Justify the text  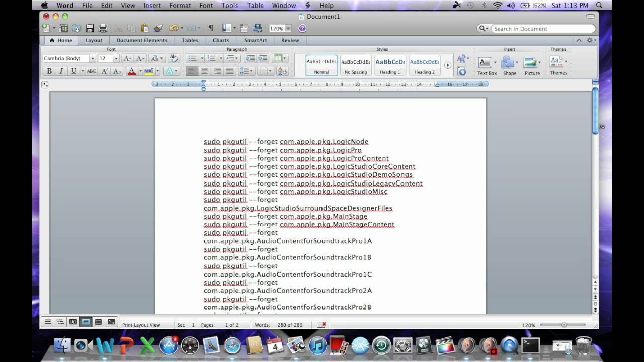click(x=230, y=71)
